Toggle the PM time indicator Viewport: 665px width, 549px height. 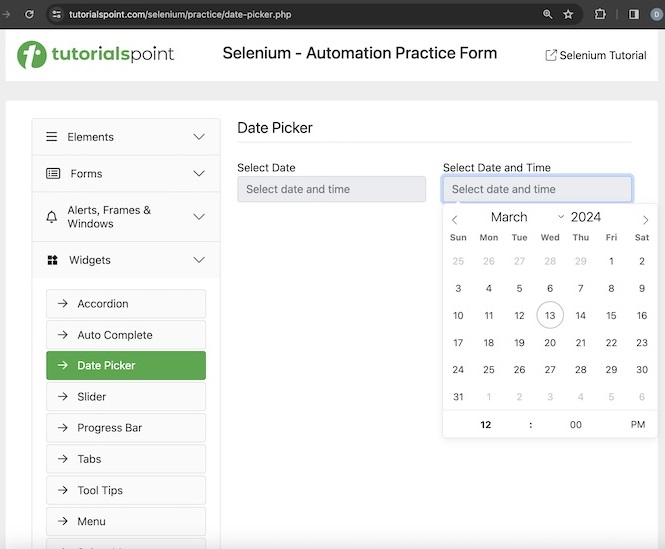pos(638,425)
